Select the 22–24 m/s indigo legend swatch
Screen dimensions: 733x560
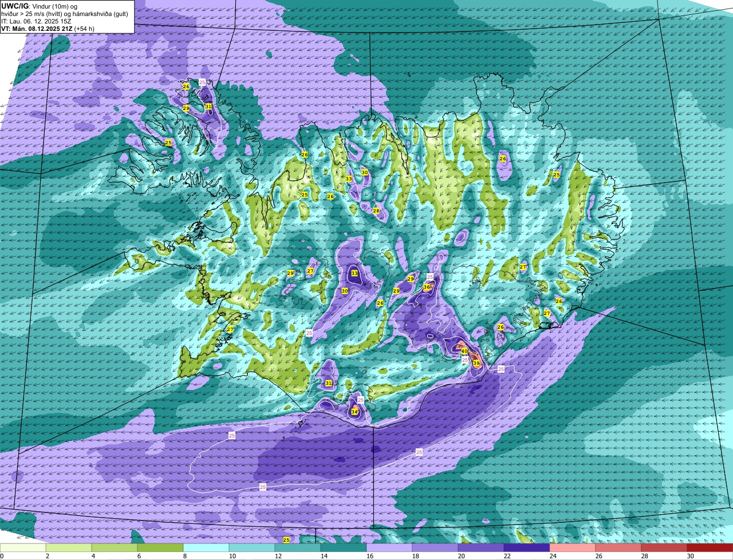[x=527, y=548]
